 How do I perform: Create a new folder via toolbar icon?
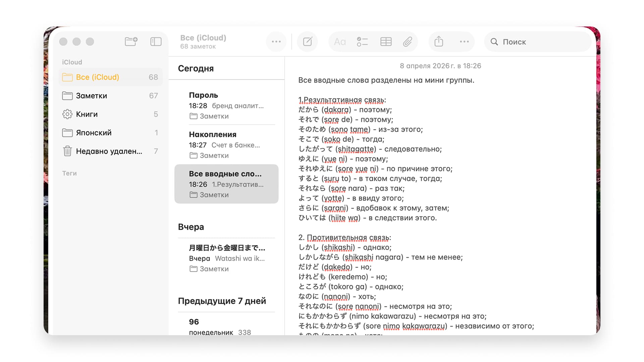click(x=131, y=42)
